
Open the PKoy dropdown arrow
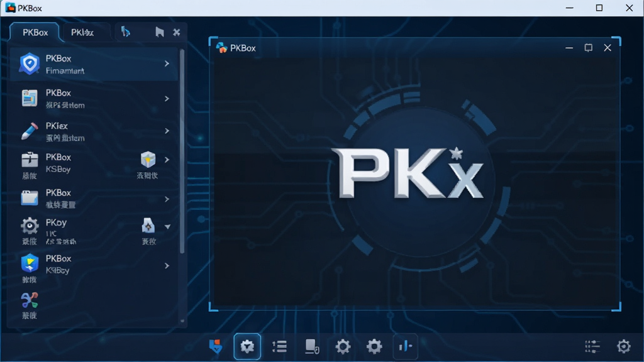pos(167,226)
